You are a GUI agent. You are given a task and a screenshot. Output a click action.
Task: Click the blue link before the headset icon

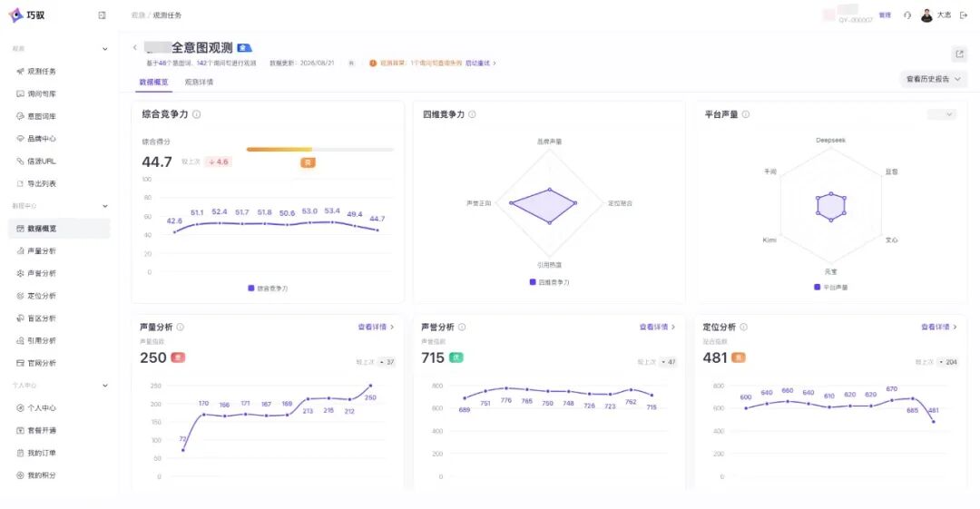(885, 15)
